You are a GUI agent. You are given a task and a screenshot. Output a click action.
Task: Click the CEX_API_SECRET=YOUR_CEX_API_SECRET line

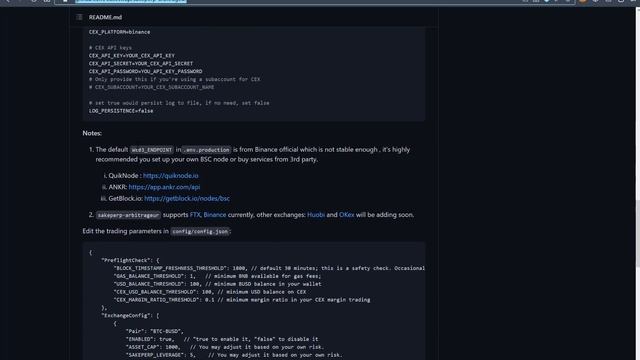coord(141,63)
